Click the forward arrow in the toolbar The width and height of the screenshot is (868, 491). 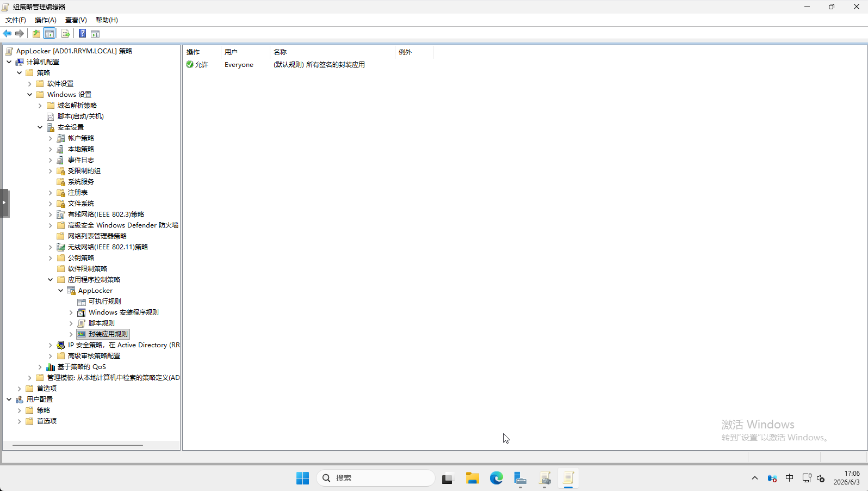click(20, 34)
